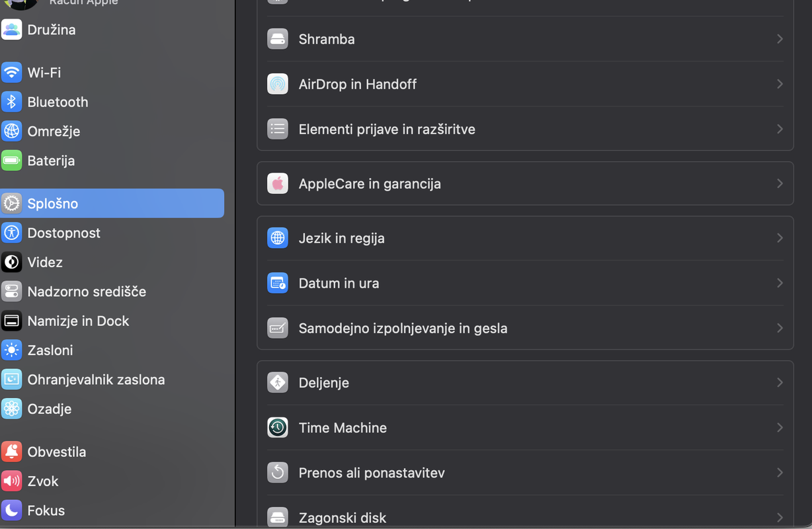
Task: Select the Zasloni label in sidebar
Action: [x=50, y=350]
